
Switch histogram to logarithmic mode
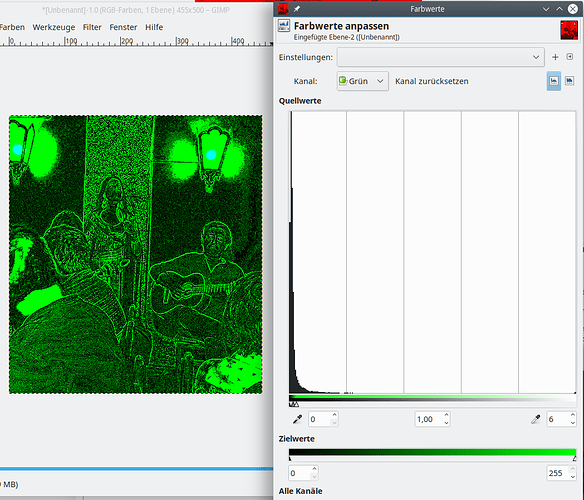[569, 81]
